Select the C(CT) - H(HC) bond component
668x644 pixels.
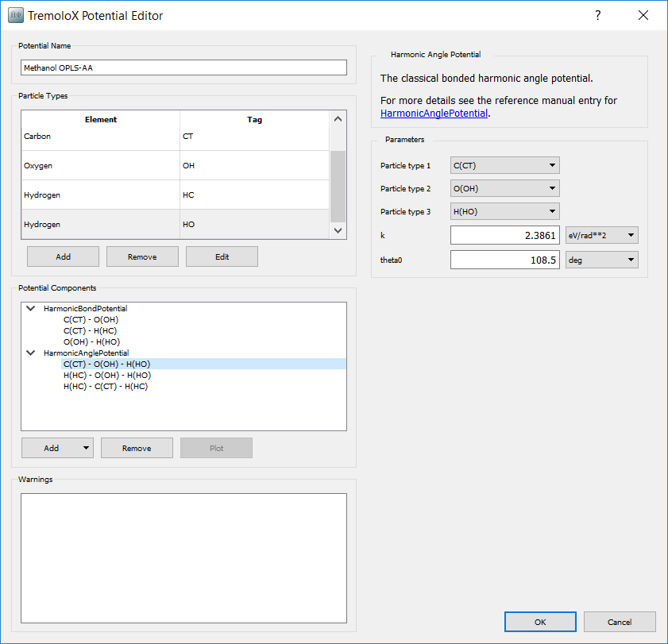90,330
